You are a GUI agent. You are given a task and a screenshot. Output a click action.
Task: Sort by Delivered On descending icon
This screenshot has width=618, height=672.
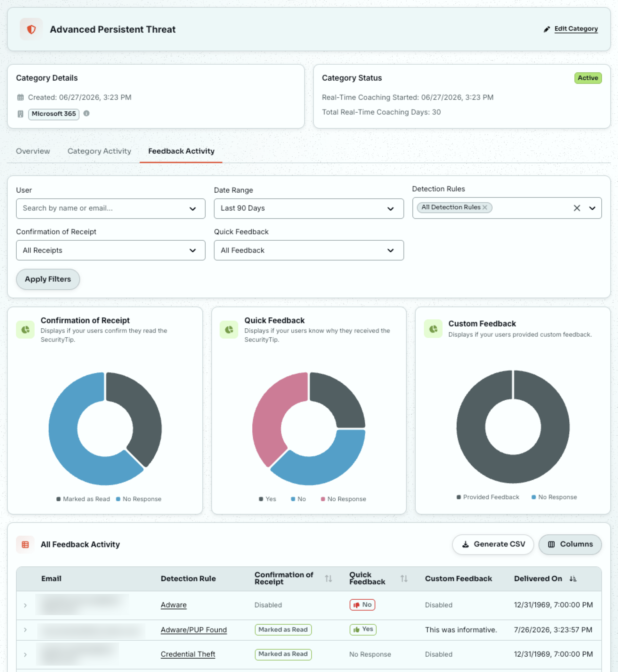[573, 579]
